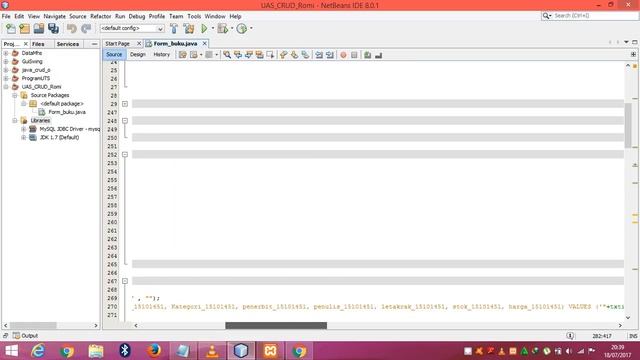The width and height of the screenshot is (640, 360).
Task: Open XAMPP from the Windows taskbar
Action: tap(270, 351)
